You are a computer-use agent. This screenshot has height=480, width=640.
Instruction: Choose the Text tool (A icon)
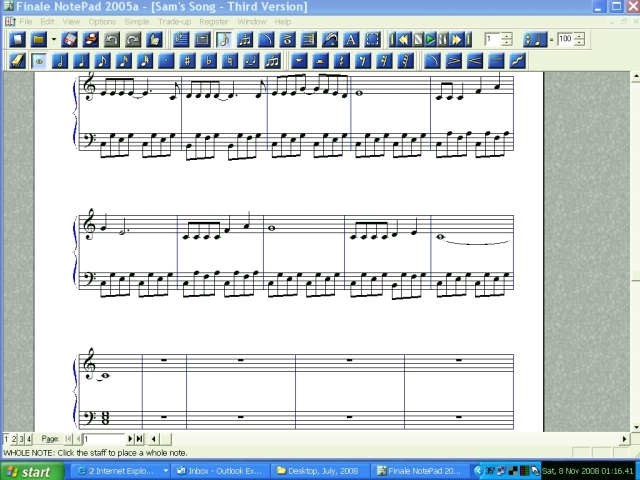coord(351,40)
